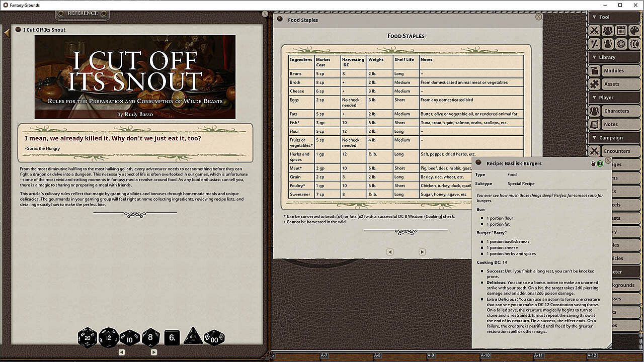Image resolution: width=644 pixels, height=362 pixels.
Task: Click the Gorax the Hungry attribution
Action: tap(42, 148)
